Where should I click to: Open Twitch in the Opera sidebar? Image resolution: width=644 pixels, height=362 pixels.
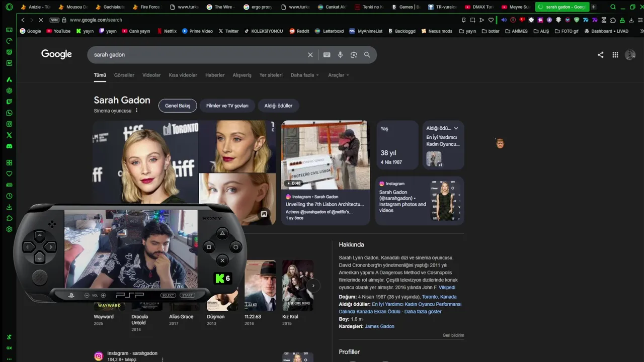pos(9,102)
